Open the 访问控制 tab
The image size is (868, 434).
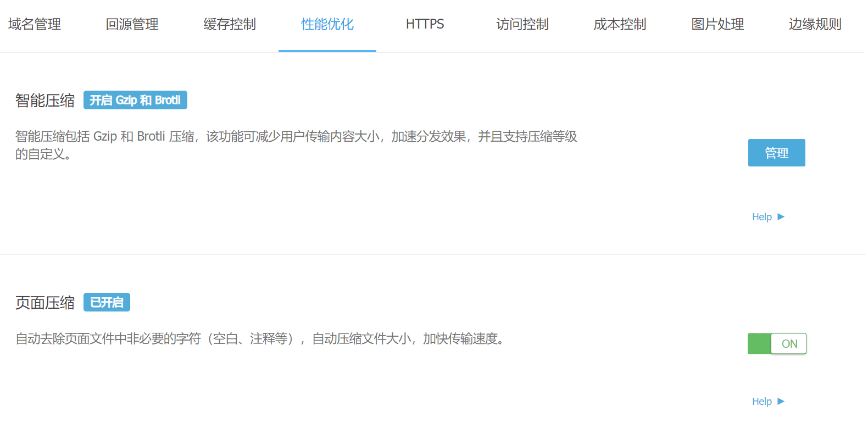pos(522,24)
